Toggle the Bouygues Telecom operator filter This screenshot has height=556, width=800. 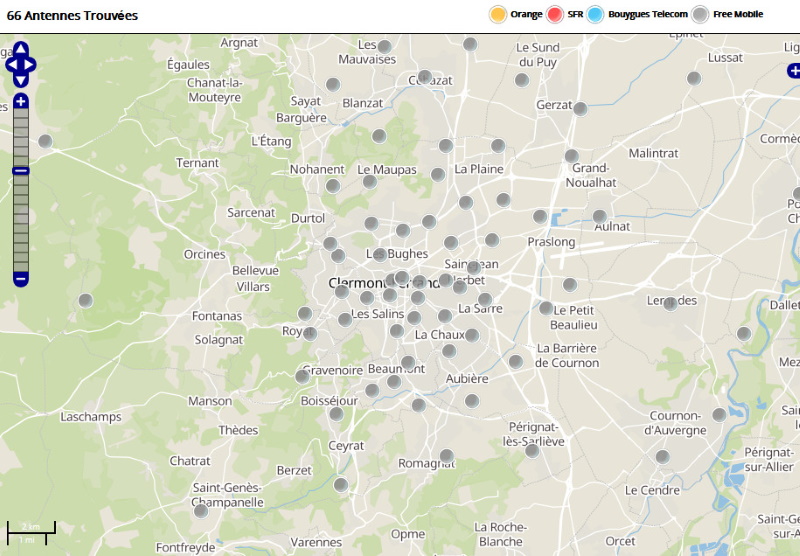(596, 14)
